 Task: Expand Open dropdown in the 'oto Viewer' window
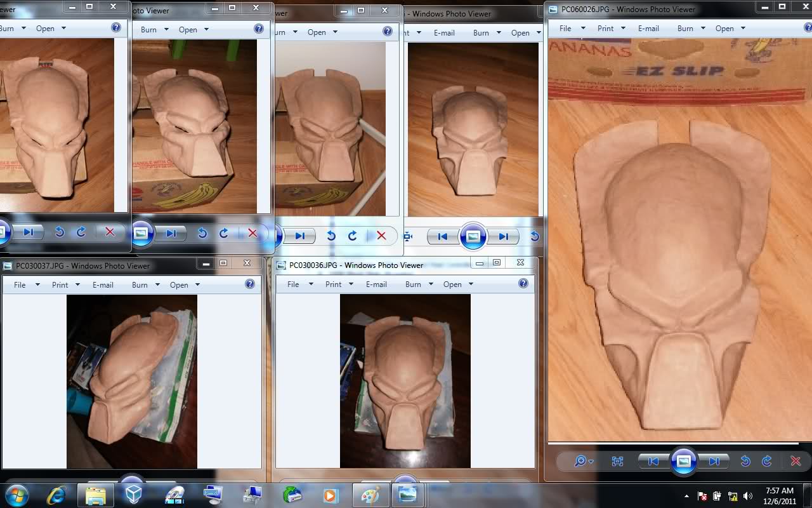point(206,29)
